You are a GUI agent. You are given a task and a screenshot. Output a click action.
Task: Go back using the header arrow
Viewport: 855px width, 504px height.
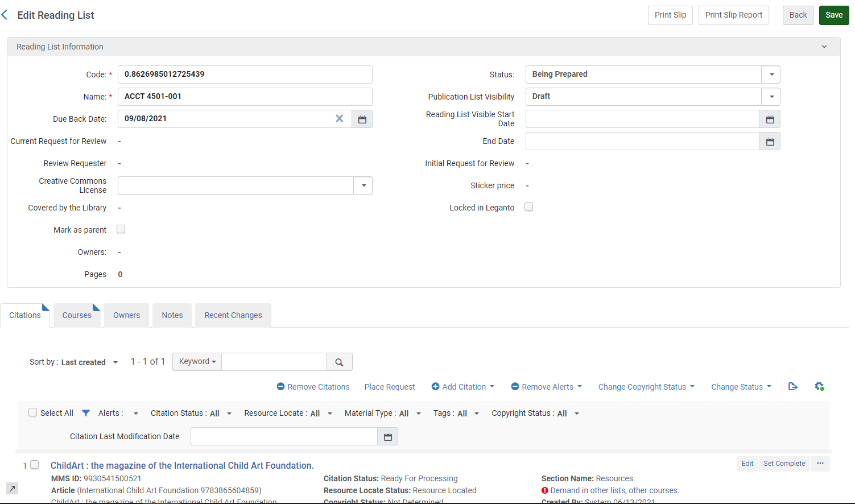pos(5,15)
